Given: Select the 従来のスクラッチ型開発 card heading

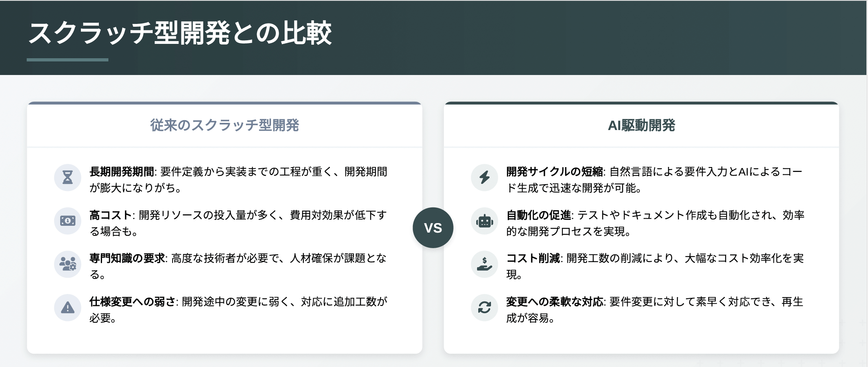Looking at the screenshot, I should [x=225, y=125].
